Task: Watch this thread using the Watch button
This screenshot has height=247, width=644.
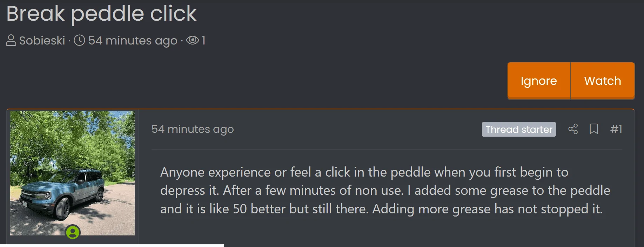Action: pos(602,81)
